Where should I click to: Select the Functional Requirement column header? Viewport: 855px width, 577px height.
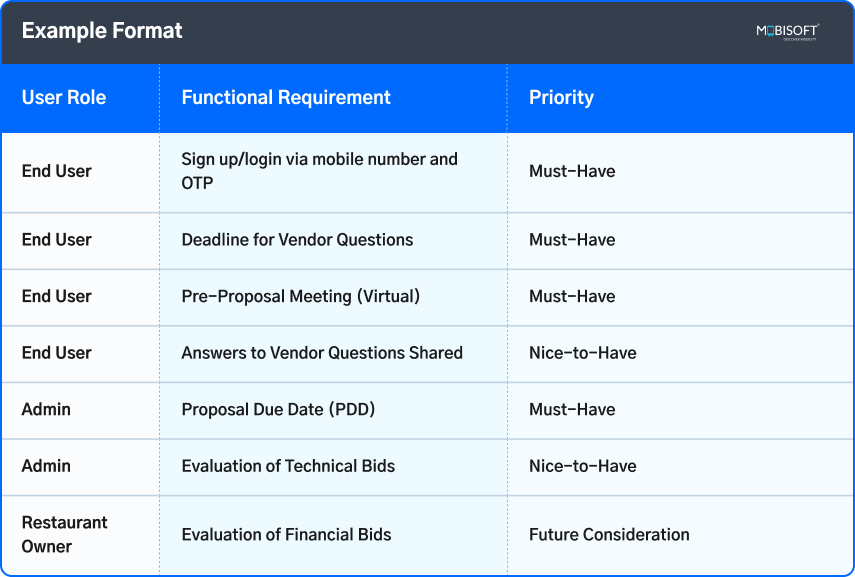coord(286,98)
